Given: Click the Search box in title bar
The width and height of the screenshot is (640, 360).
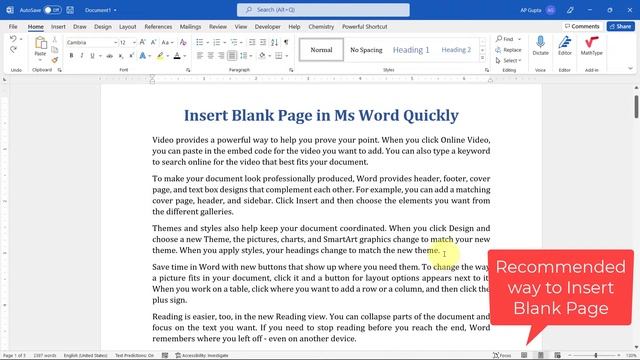Looking at the screenshot, I should pos(323,10).
